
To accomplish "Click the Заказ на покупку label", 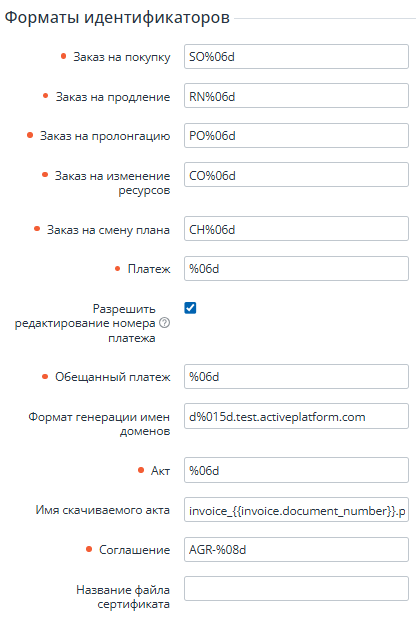I will point(121,57).
